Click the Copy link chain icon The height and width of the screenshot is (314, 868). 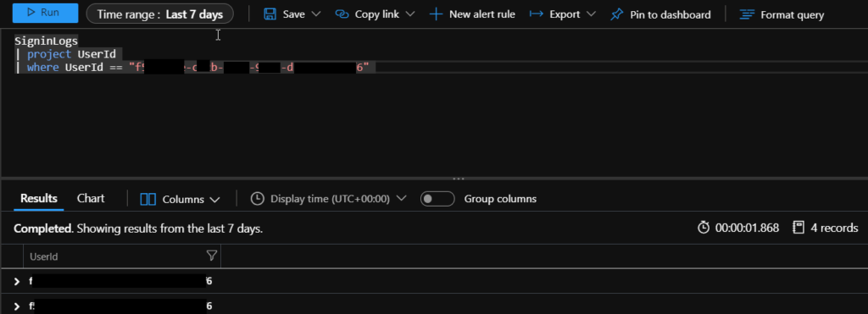pyautogui.click(x=342, y=14)
